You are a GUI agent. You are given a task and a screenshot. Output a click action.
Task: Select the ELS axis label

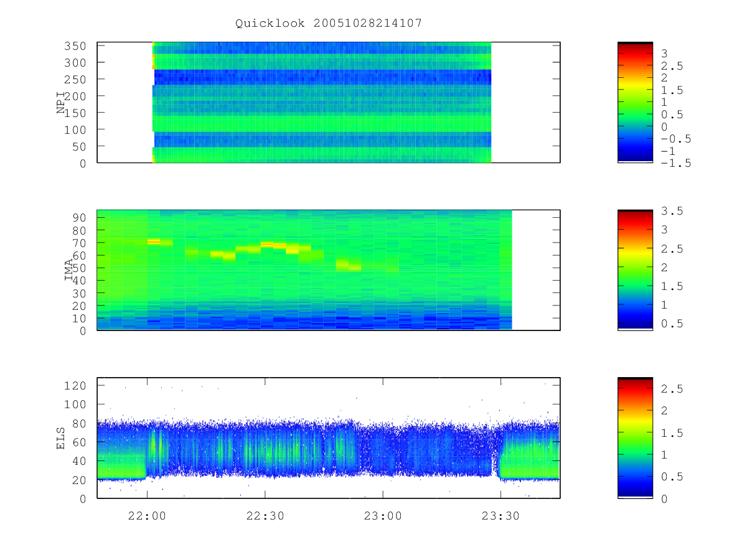pyautogui.click(x=61, y=438)
